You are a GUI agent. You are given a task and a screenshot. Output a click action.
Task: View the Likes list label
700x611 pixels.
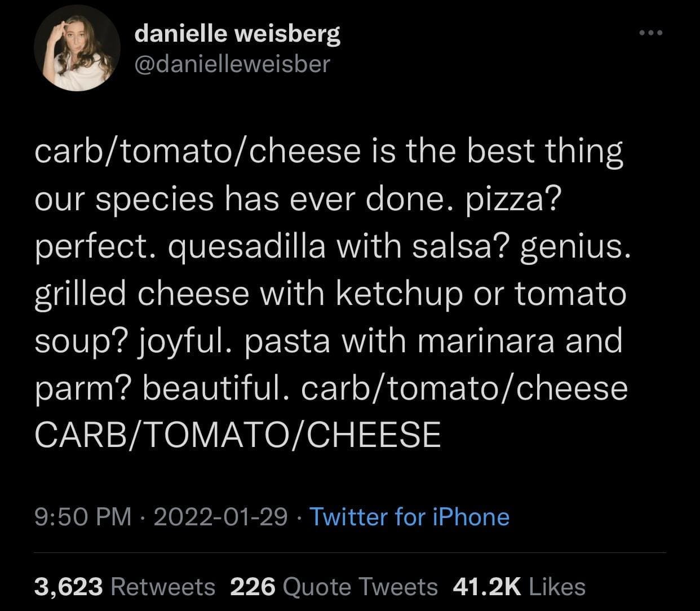point(557,587)
